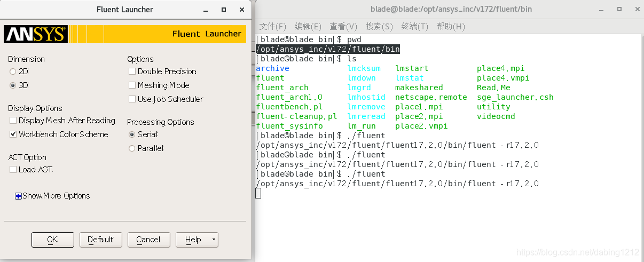
Task: Expand Show More Options plus icon
Action: point(18,196)
